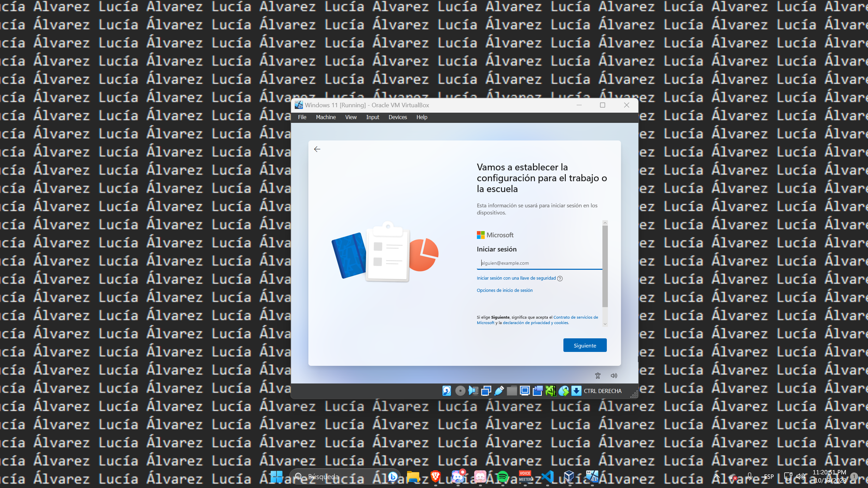Open the audio settings status icon
The height and width of the screenshot is (488, 868).
(473, 391)
